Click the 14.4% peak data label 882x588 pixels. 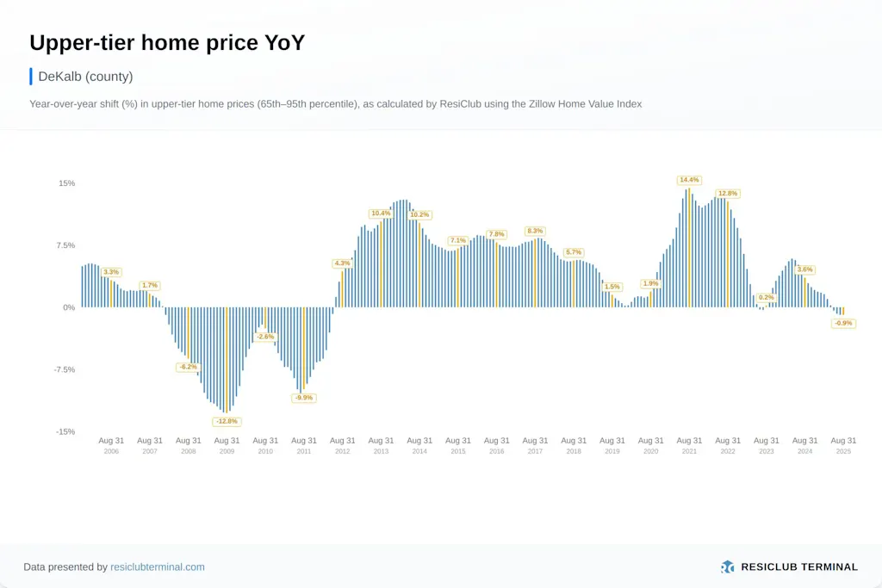point(689,180)
